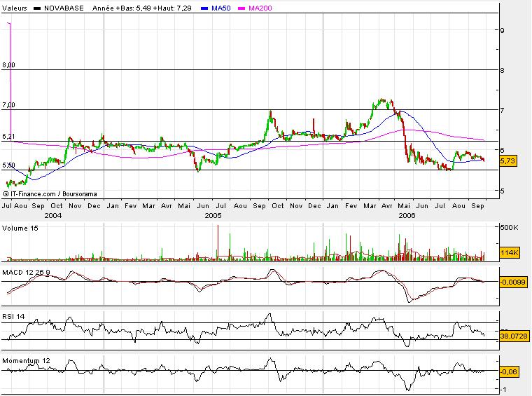
Task: Click the 2005 year label
Action: coord(213,216)
